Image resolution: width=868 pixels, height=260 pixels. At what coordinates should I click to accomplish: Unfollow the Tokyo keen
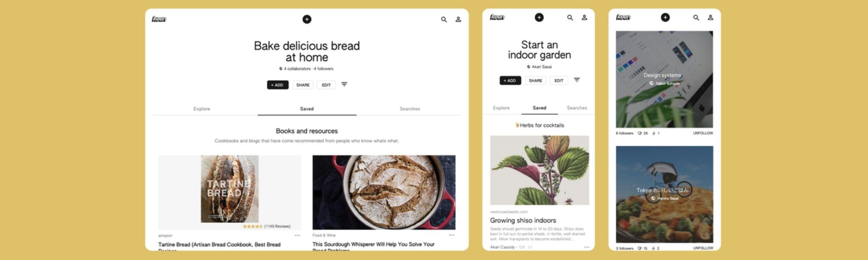click(703, 248)
